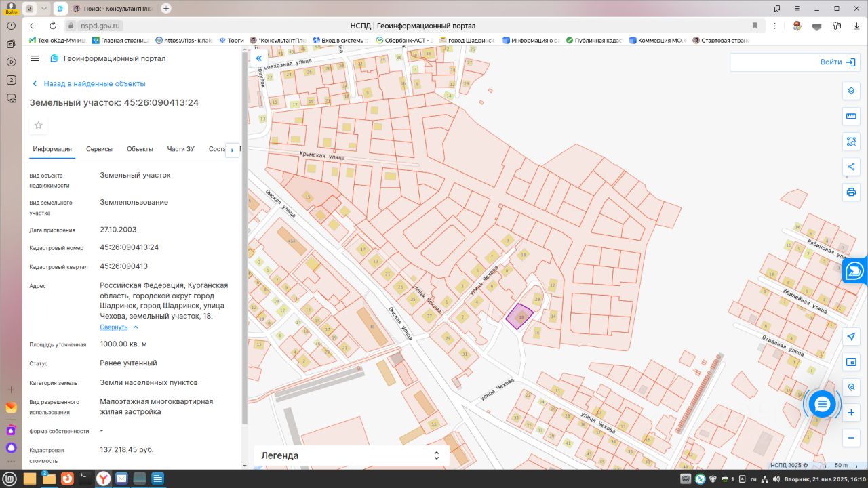
Task: Click the Войти login button
Action: 837,62
